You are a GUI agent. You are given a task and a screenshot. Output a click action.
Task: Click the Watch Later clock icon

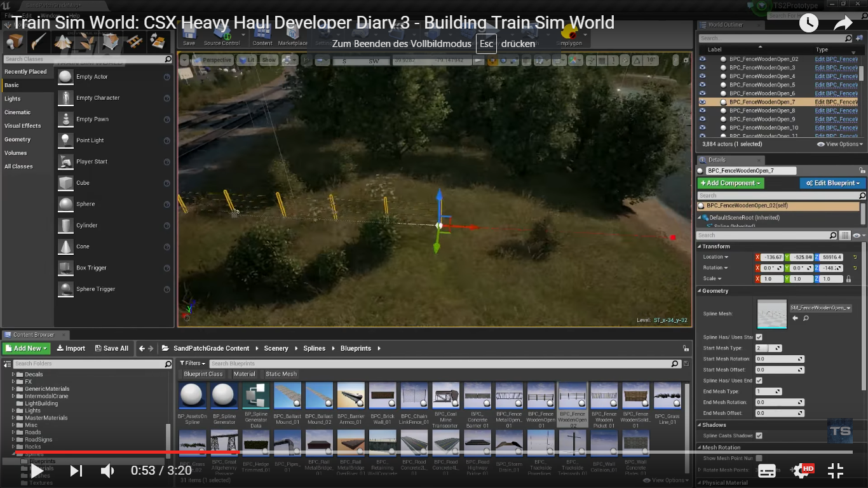click(x=808, y=24)
